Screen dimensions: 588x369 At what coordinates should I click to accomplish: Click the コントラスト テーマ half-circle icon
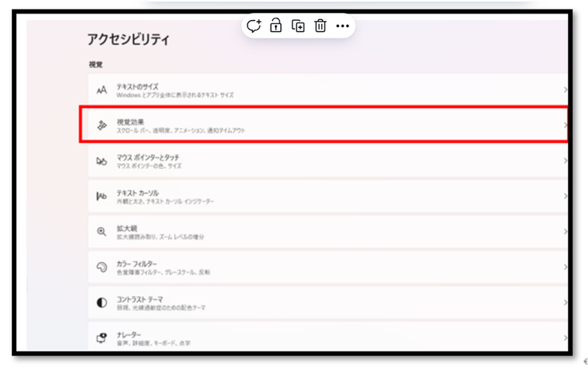point(102,302)
